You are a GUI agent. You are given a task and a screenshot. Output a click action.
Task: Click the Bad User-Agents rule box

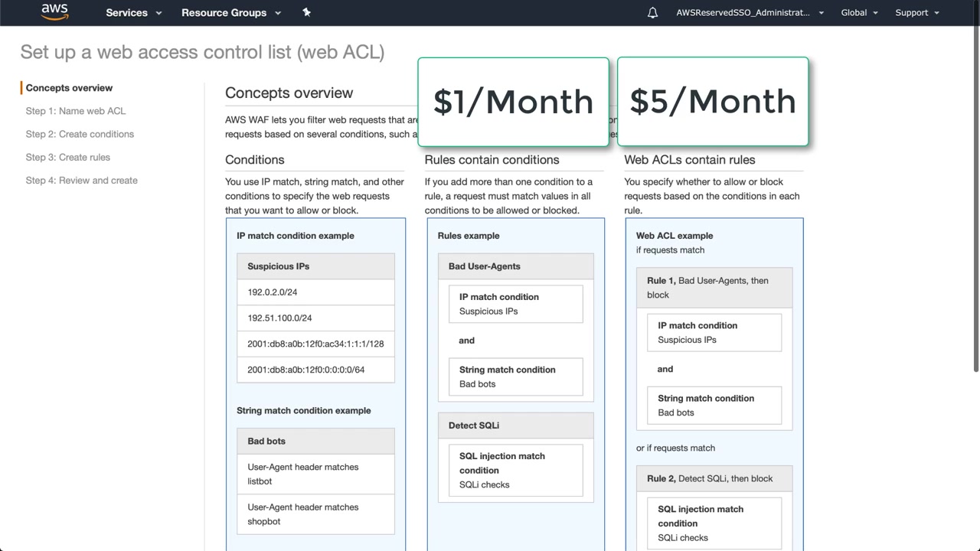pos(515,266)
